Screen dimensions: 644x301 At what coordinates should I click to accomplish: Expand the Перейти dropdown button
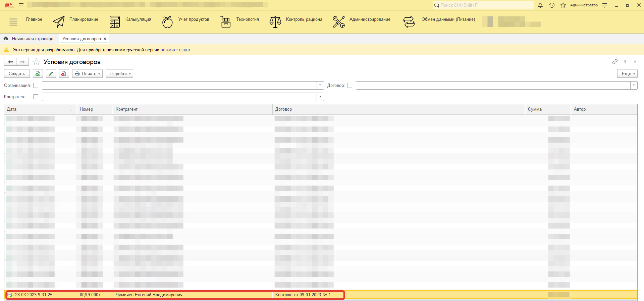click(x=119, y=74)
